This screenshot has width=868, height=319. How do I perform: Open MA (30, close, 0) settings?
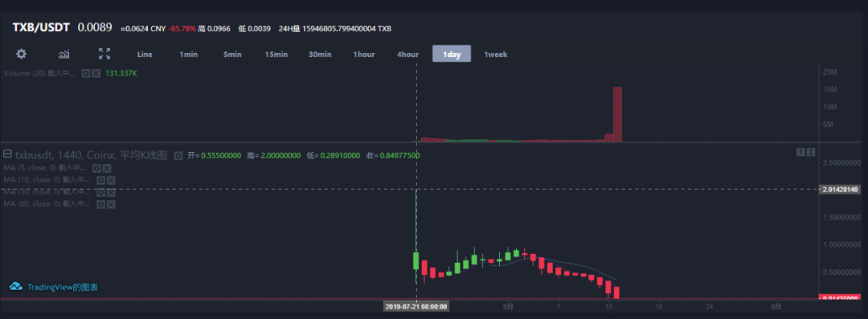point(100,192)
